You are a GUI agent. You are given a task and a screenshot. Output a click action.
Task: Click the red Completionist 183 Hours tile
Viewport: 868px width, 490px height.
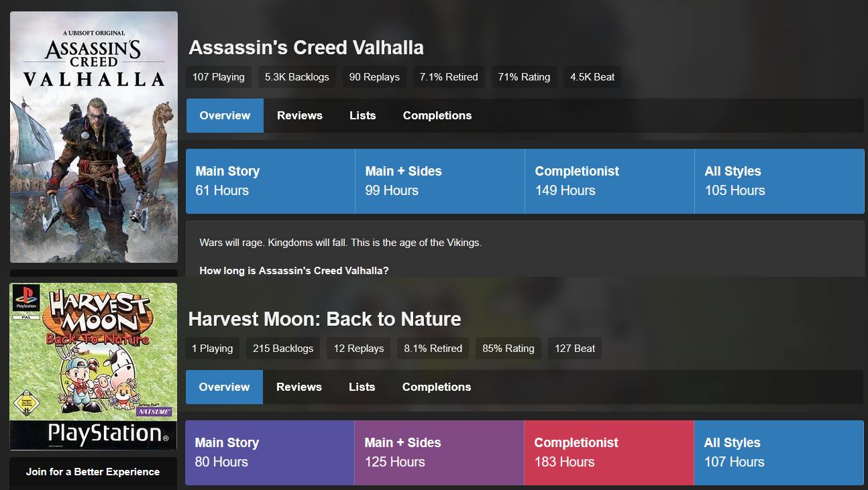(609, 452)
